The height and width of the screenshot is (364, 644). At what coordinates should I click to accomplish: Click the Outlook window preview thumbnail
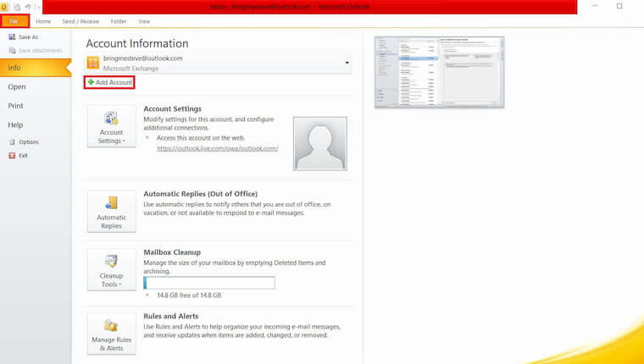[439, 72]
